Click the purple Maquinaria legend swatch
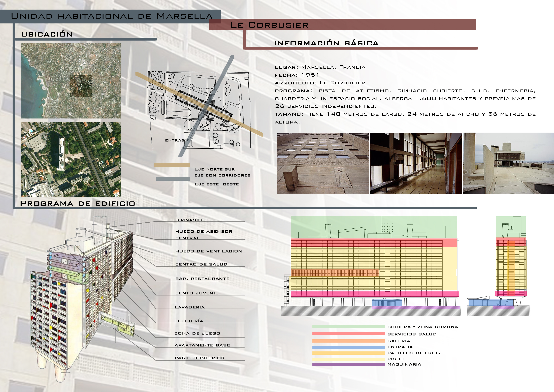Screen dimensions: 554x392 click(x=348, y=365)
